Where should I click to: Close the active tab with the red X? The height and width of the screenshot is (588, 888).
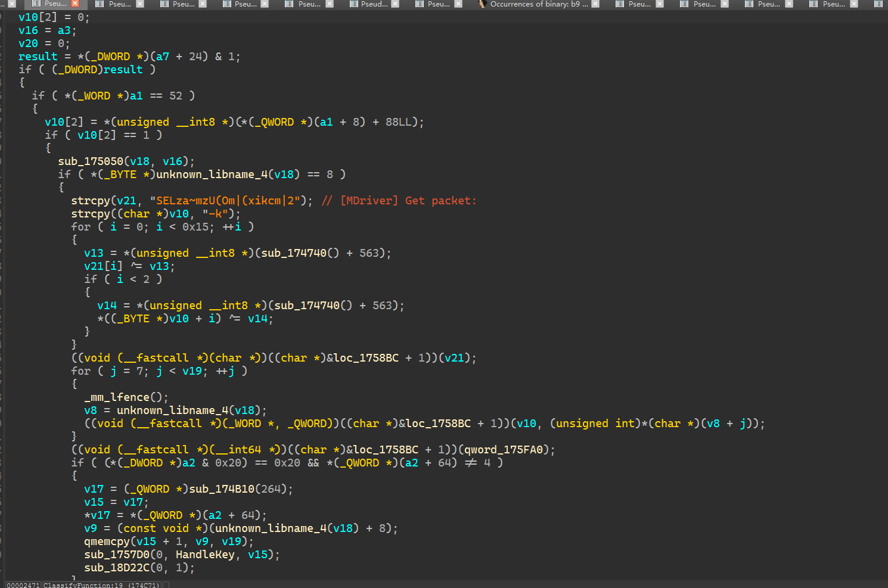pyautogui.click(x=75, y=4)
